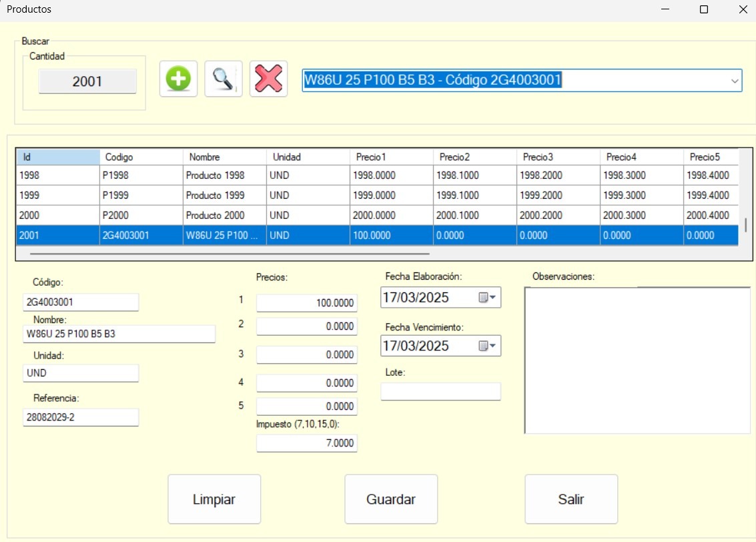This screenshot has width=756, height=542.
Task: Select the row for Producto 1998
Action: click(x=200, y=175)
